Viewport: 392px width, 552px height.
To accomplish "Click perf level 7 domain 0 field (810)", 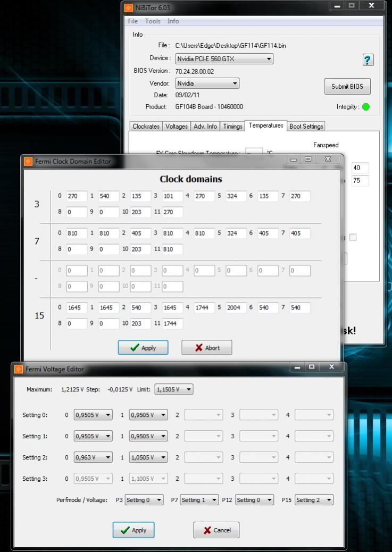I will [77, 233].
